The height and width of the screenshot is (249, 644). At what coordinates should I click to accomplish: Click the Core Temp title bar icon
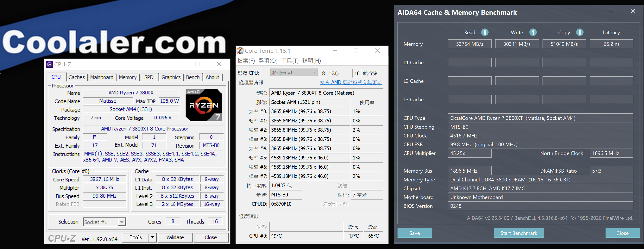[x=240, y=51]
